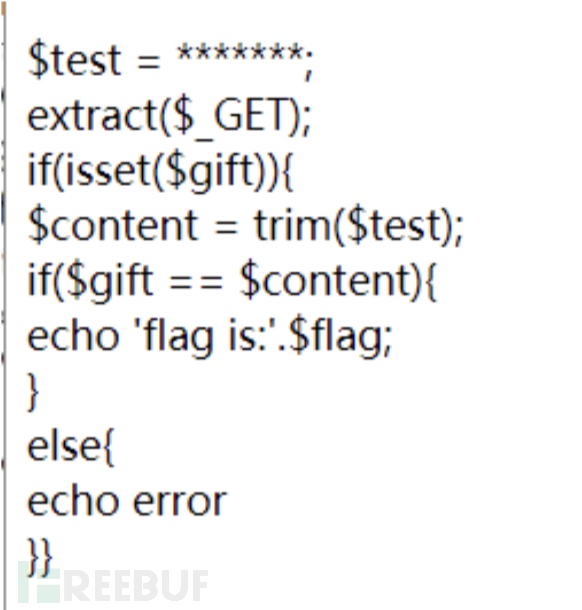Click the lone closing brace line
The width and height of the screenshot is (582, 610).
[x=33, y=391]
